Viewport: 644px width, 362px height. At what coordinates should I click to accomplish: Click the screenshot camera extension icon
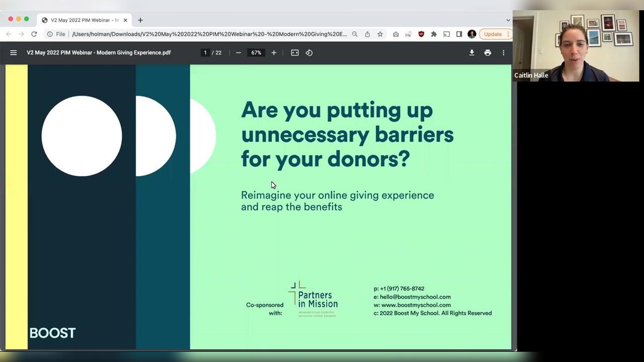(395, 34)
